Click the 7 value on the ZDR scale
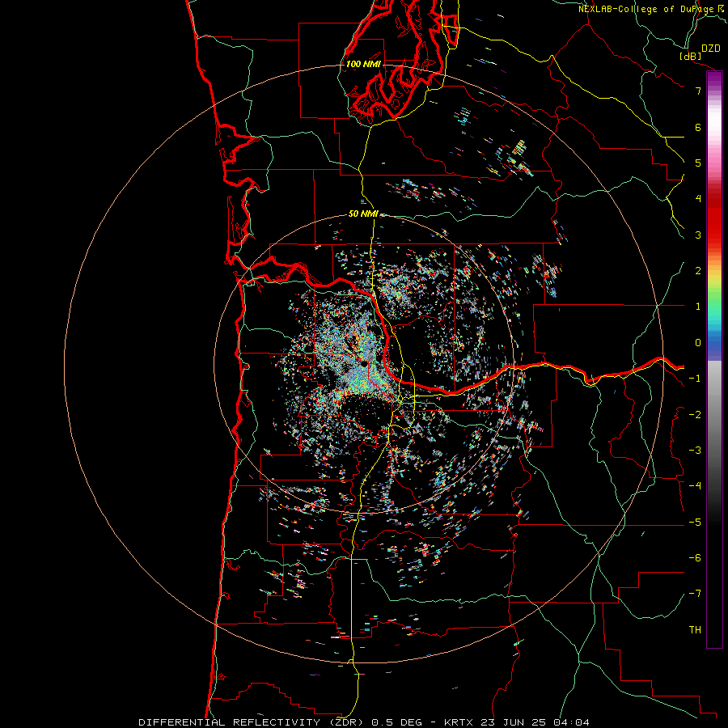This screenshot has height=728, width=728. pyautogui.click(x=698, y=91)
